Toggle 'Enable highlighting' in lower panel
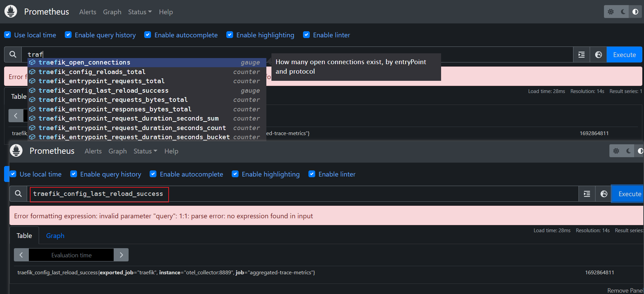Image resolution: width=644 pixels, height=294 pixels. point(235,174)
